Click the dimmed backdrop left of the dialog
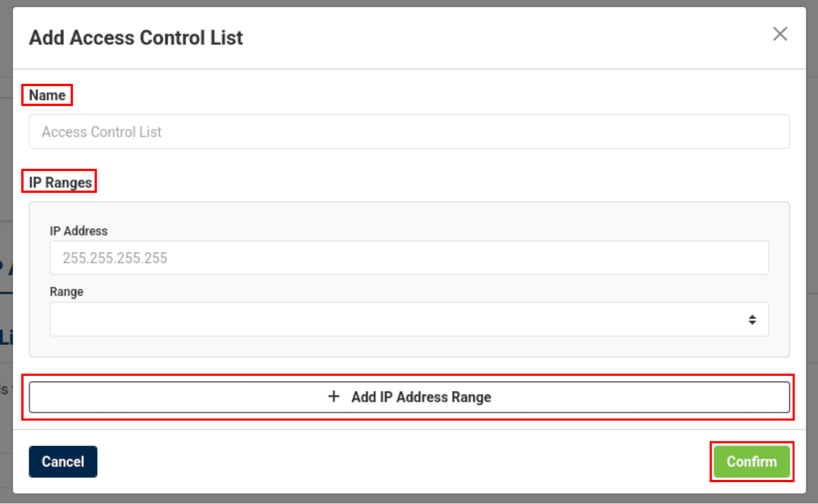The height and width of the screenshot is (504, 818). click(x=6, y=172)
